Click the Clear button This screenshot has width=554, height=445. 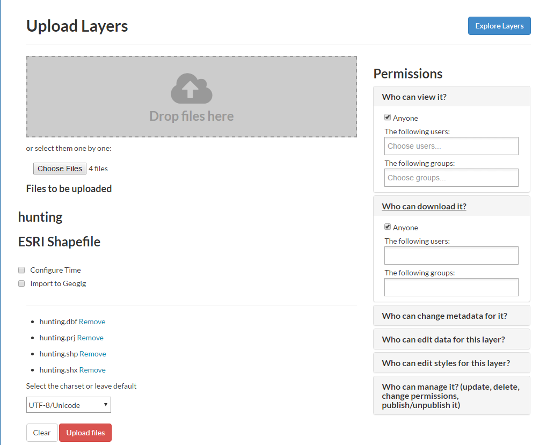(x=42, y=433)
